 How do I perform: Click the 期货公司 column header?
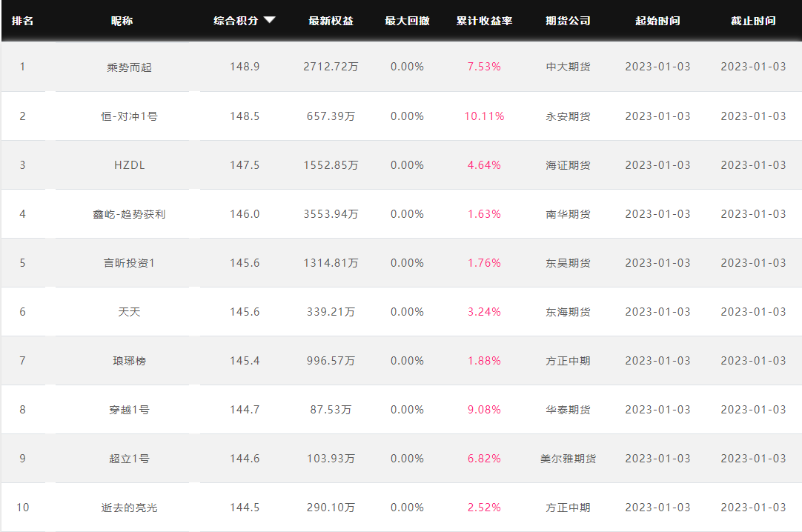coord(569,21)
